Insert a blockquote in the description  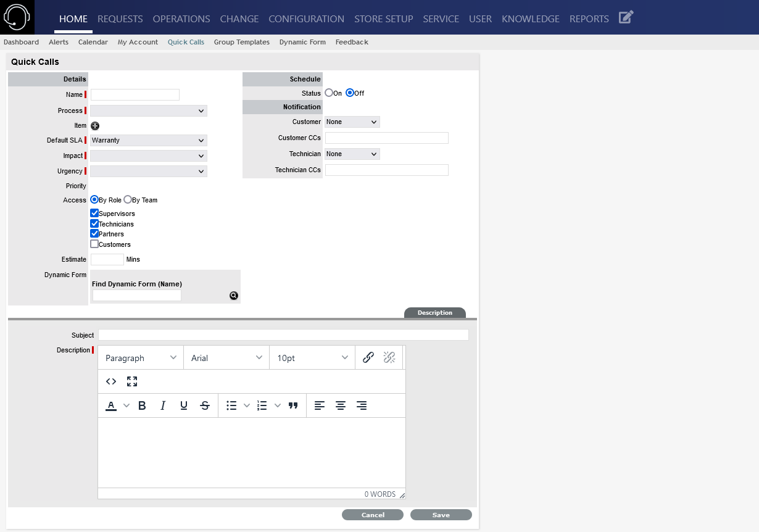[293, 405]
